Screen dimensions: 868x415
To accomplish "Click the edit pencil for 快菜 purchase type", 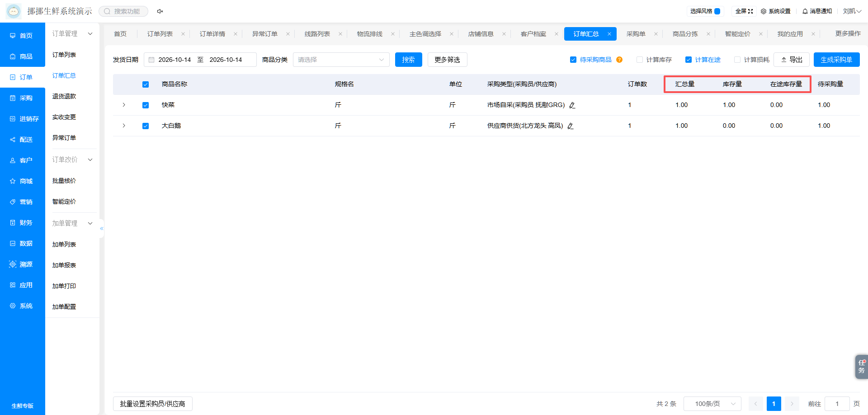I will tap(572, 105).
